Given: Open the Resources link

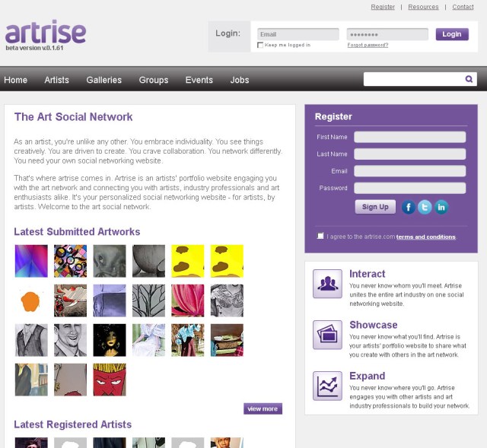Looking at the screenshot, I should click(x=423, y=7).
